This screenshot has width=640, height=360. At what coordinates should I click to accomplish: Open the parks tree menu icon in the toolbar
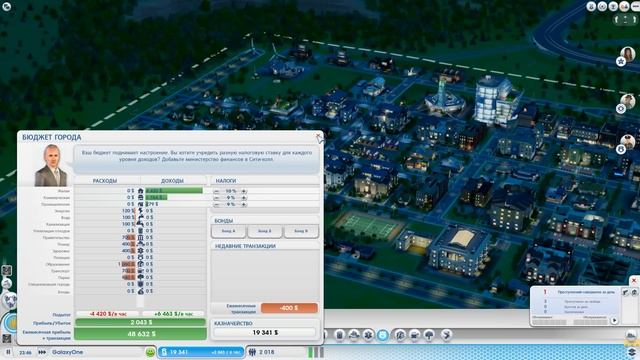pos(429,335)
